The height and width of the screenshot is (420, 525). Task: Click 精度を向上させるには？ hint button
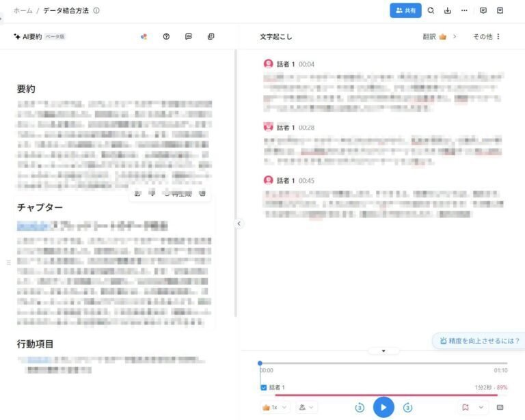[x=479, y=341]
